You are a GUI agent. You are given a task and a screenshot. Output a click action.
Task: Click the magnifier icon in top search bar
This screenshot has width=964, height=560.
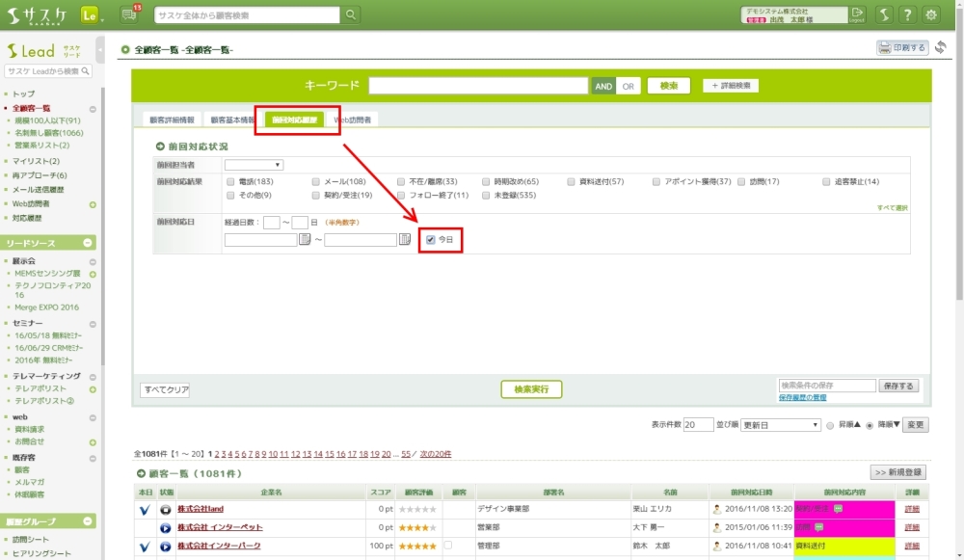352,14
